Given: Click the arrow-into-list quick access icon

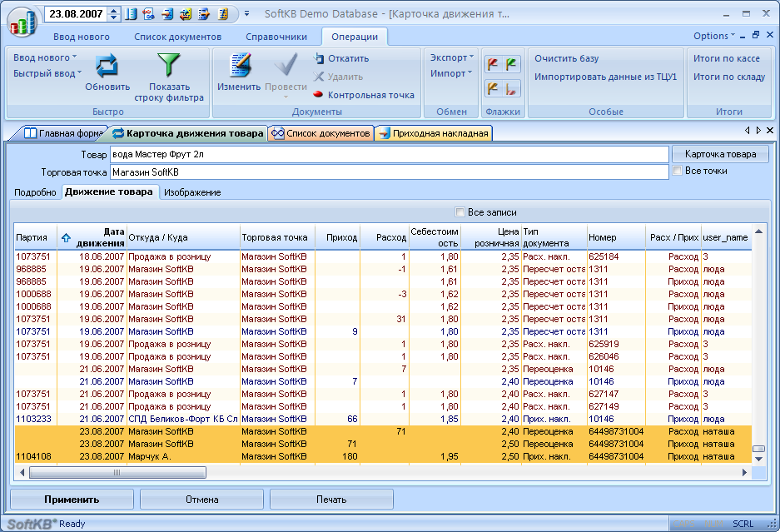Looking at the screenshot, I should [x=167, y=14].
